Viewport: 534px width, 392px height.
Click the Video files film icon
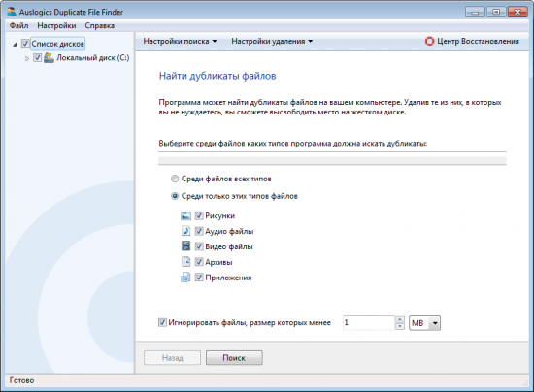pos(185,246)
